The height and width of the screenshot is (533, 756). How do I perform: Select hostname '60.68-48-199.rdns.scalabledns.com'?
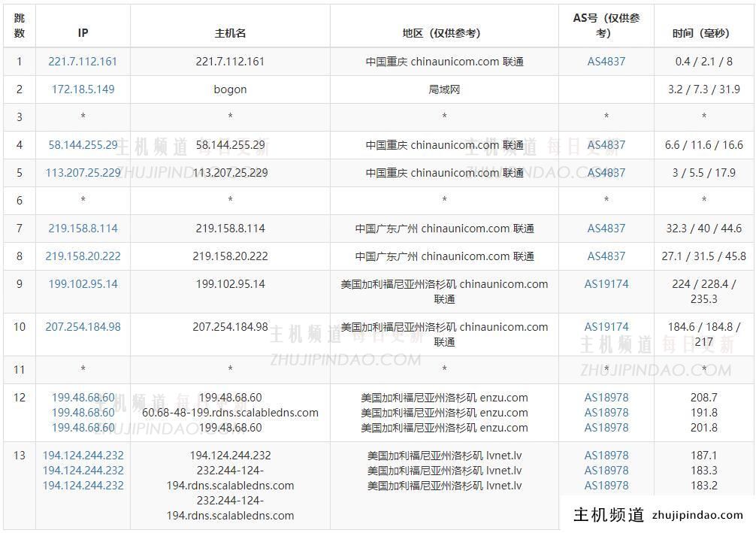230,413
